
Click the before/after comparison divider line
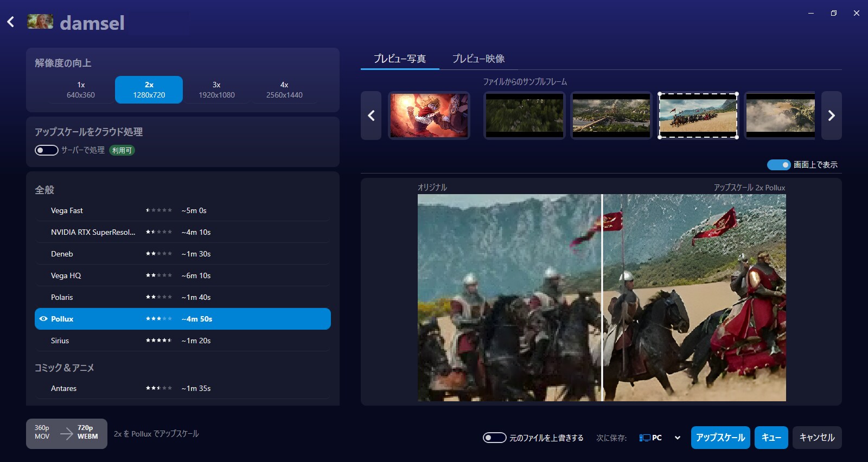point(602,298)
